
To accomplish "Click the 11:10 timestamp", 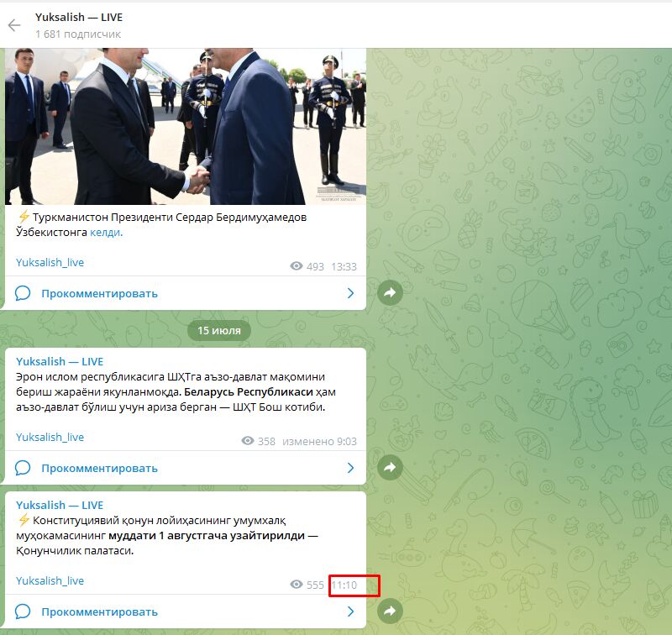I will point(344,585).
